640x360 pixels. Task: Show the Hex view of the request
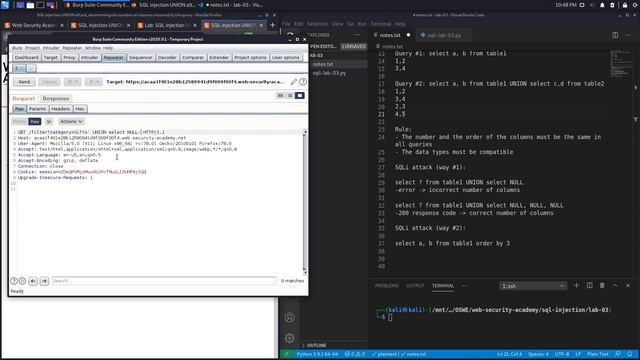click(x=80, y=109)
